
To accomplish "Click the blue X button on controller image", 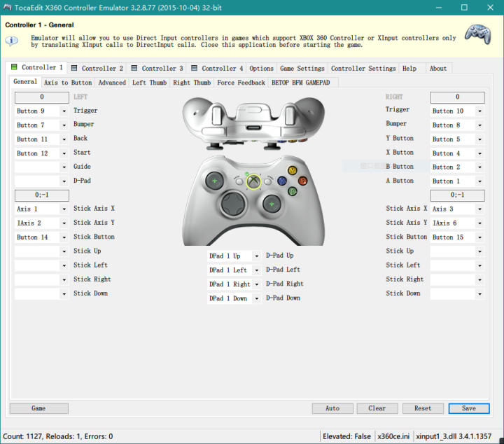I will pos(282,181).
